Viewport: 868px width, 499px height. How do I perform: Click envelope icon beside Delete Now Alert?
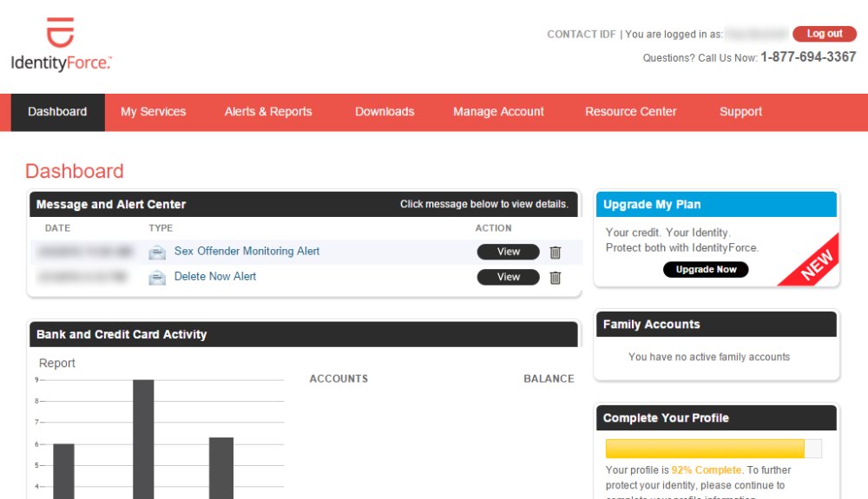tap(157, 278)
